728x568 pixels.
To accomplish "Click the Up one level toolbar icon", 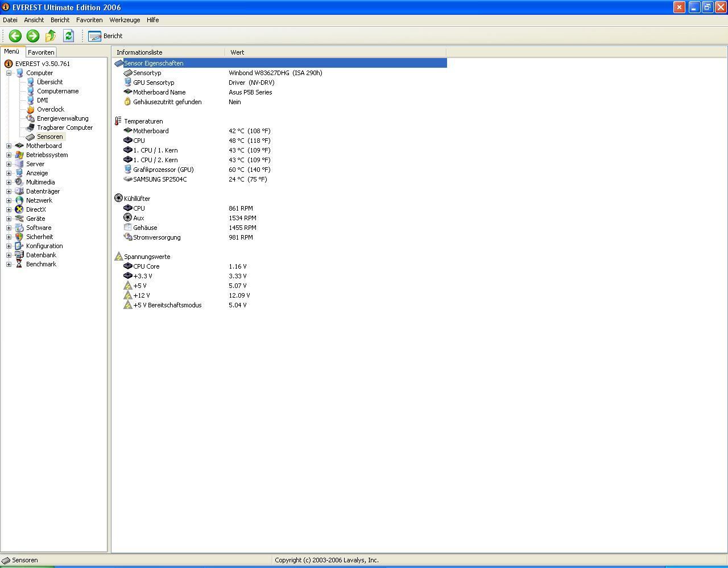I will [x=51, y=36].
